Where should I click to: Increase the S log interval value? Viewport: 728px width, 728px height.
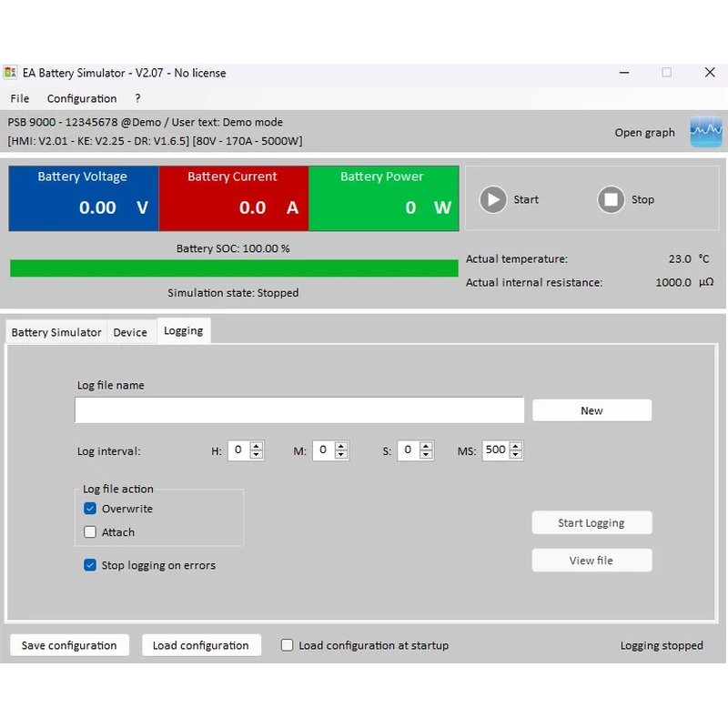(426, 446)
